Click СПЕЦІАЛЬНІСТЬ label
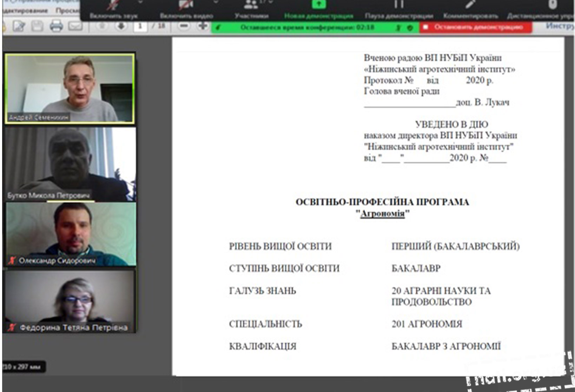This screenshot has height=392, width=575. (x=265, y=324)
